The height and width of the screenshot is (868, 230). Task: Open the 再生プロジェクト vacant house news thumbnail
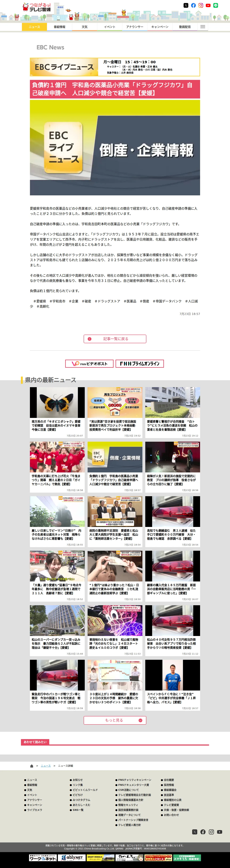[x=115, y=402]
